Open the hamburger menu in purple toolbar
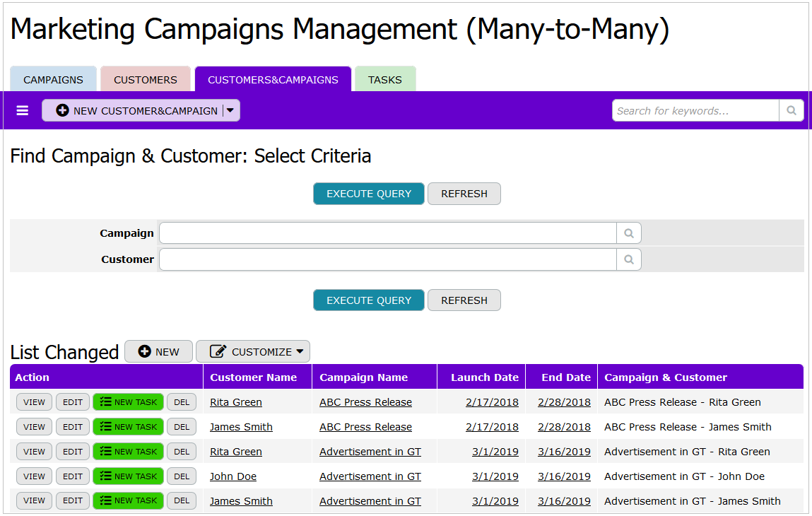The width and height of the screenshot is (812, 516). pyautogui.click(x=23, y=111)
